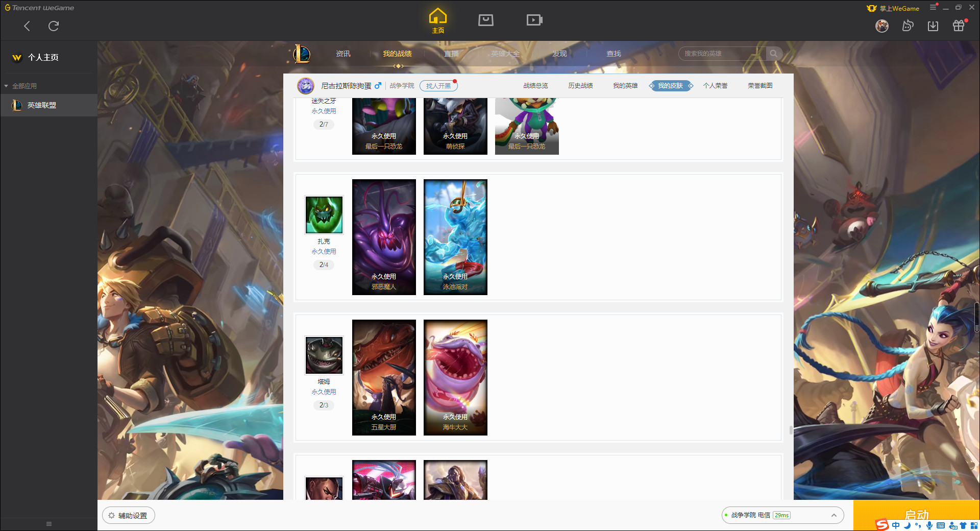Viewport: 980px width, 531px height.
Task: Click the gear icon in 辅助设置
Action: pyautogui.click(x=111, y=516)
